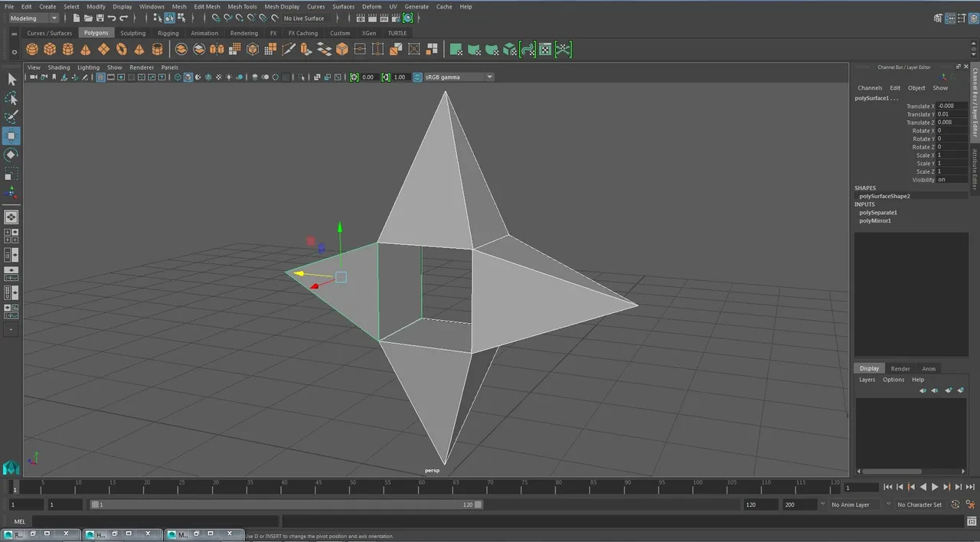The image size is (980, 542).
Task: Create a polygon pipe from the shelf
Action: 158,49
